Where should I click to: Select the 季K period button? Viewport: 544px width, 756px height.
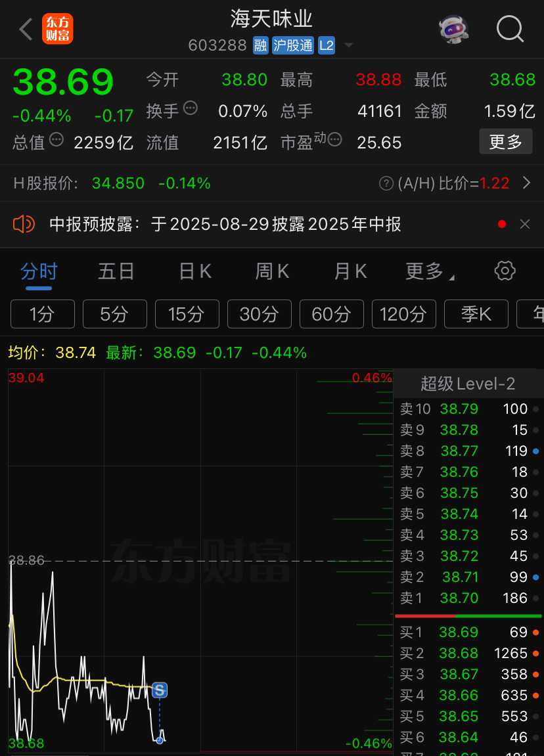click(x=476, y=314)
